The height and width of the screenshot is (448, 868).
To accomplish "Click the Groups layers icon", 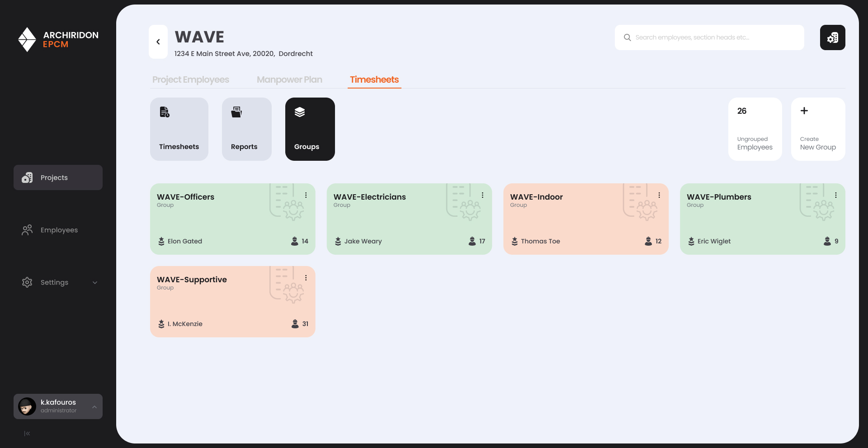I will (x=300, y=112).
